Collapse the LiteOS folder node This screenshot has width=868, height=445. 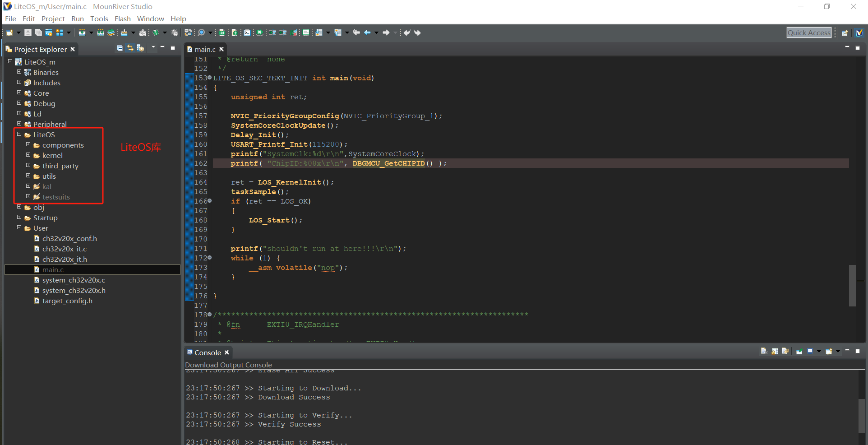point(19,134)
